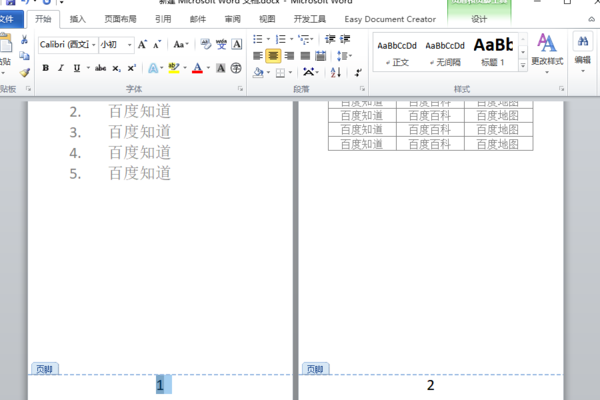Switch to the 审阅 tab
Viewport: 600px width, 400px height.
pos(233,19)
